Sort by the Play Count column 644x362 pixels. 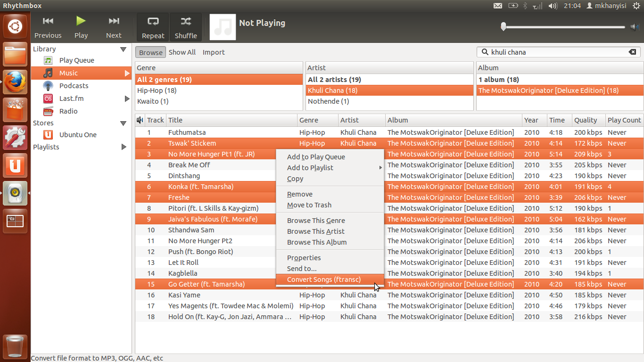point(624,120)
